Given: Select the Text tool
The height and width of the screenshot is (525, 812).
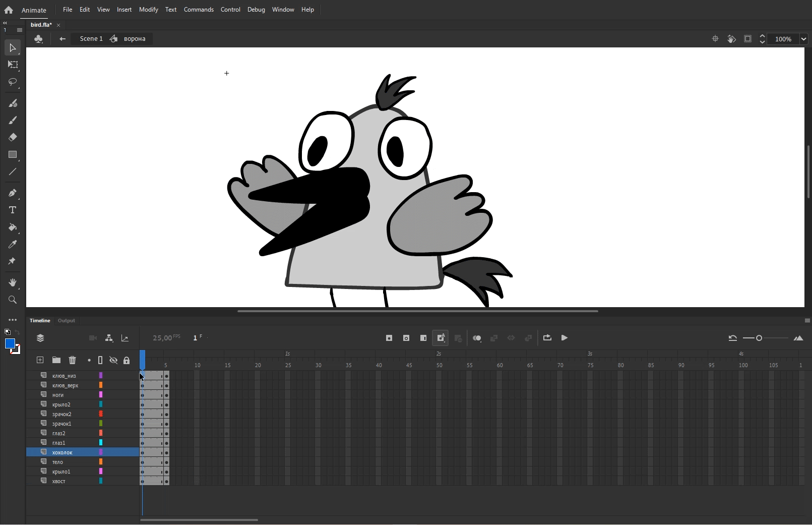Looking at the screenshot, I should tap(13, 210).
